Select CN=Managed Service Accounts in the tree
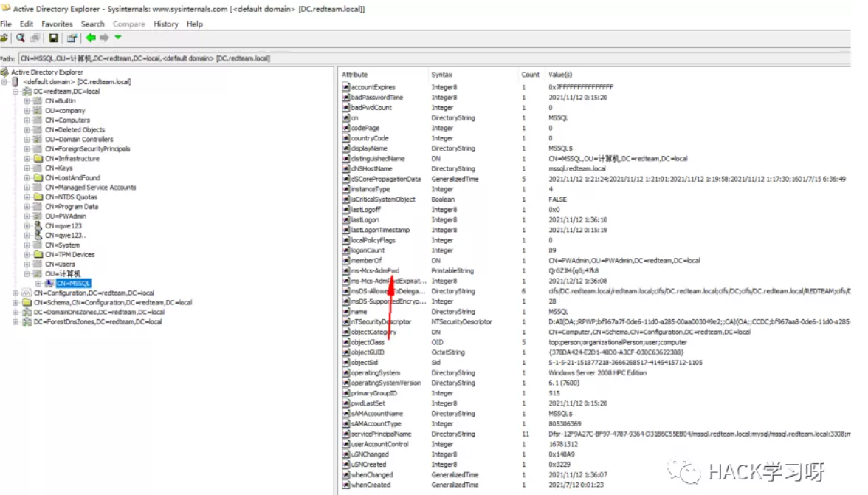 coord(90,188)
